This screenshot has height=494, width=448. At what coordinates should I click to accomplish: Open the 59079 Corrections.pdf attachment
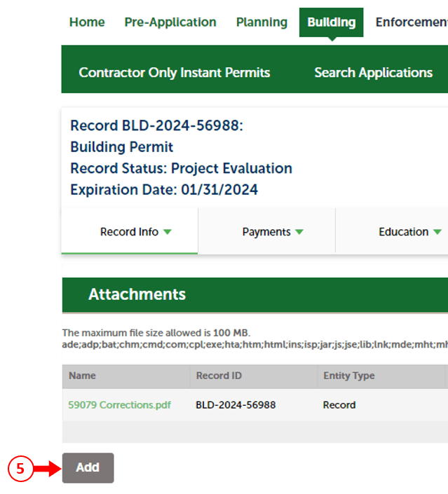tap(119, 405)
